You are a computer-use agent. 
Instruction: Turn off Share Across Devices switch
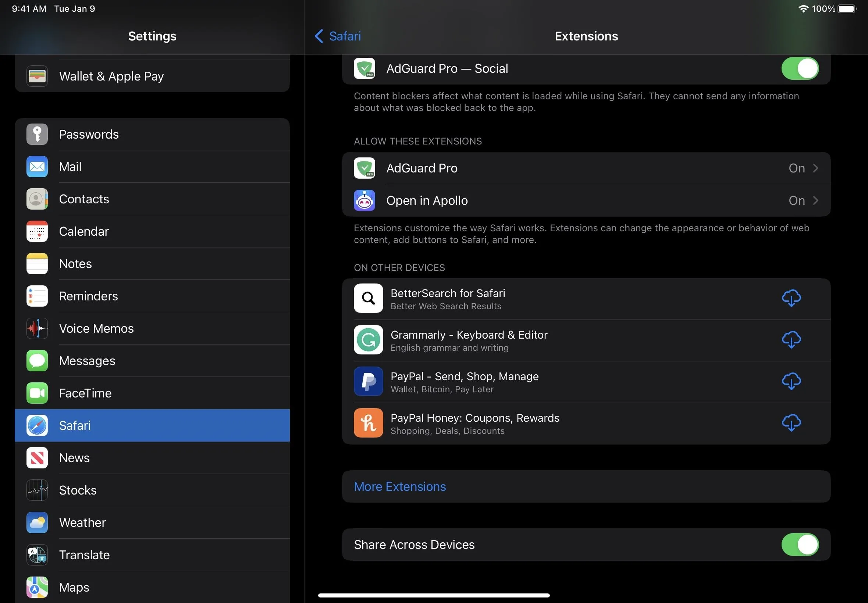(x=800, y=545)
